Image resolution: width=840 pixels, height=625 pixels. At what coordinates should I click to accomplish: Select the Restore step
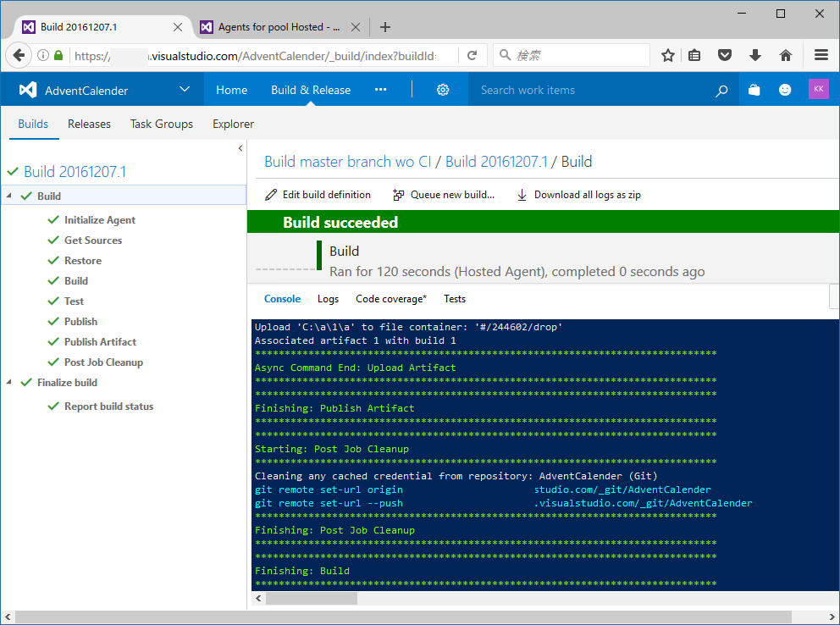(x=83, y=261)
